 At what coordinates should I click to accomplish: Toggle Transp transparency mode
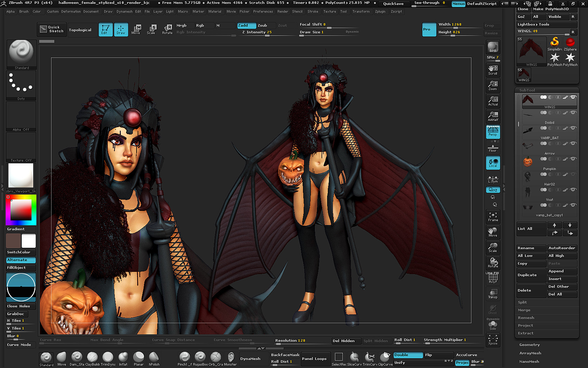tap(493, 294)
